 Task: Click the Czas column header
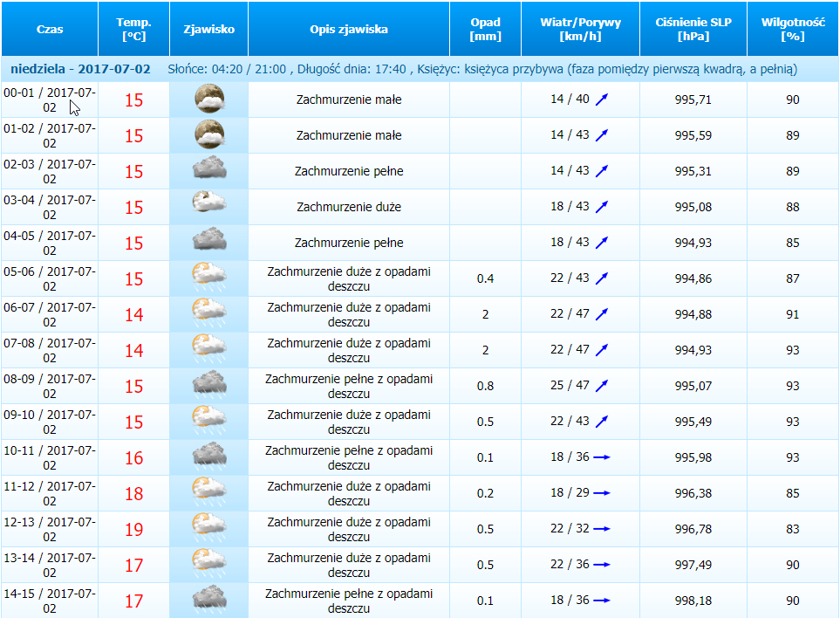(50, 29)
